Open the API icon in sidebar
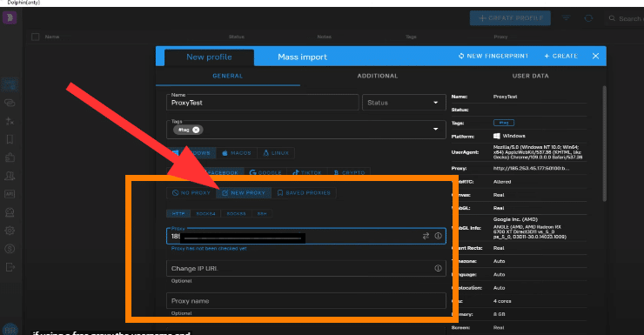644x335 pixels. click(x=10, y=194)
